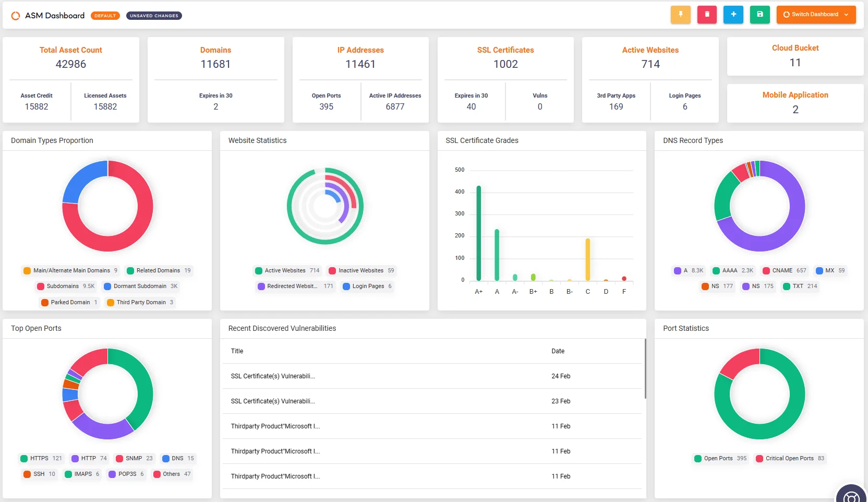Toggle Third Party Domain legend item
Screen dimensions: 868x502
[x=140, y=302]
